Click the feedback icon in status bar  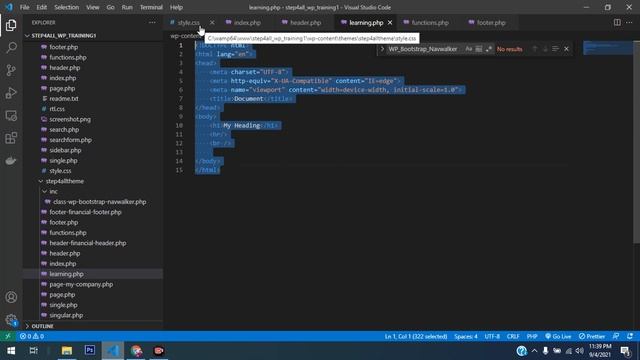(x=616, y=336)
